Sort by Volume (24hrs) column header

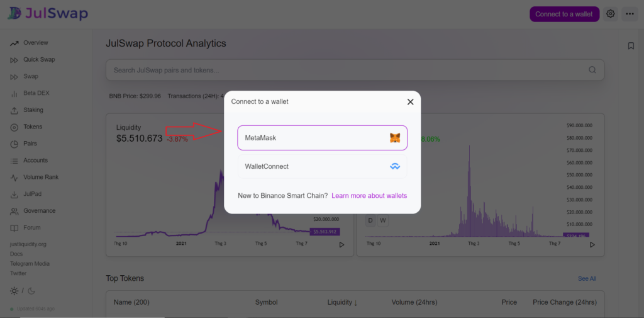[x=414, y=302]
